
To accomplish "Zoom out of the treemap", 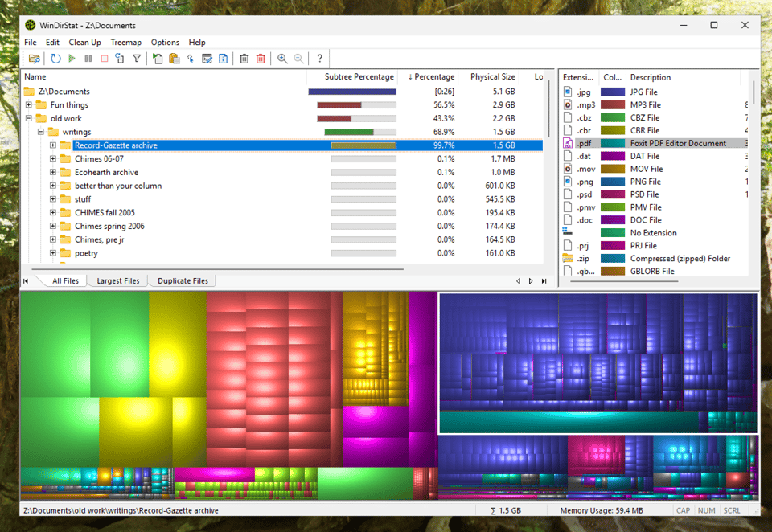I will coord(298,58).
